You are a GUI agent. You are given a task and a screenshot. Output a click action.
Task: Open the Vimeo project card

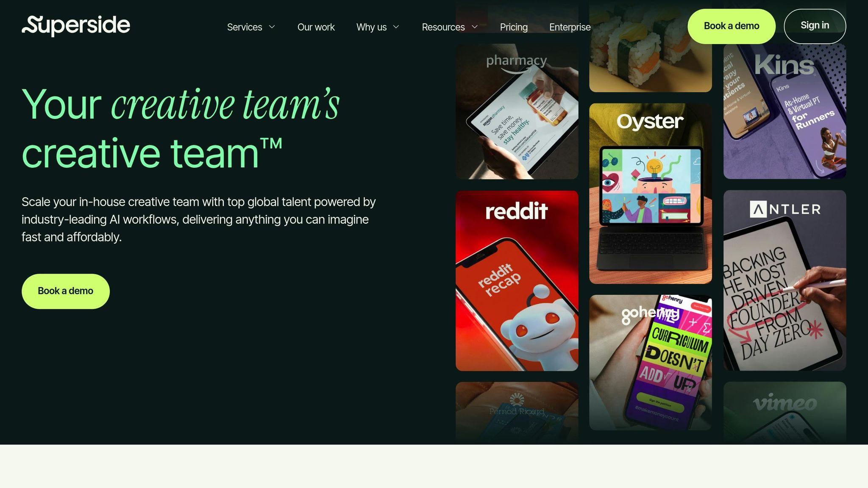coord(785,413)
